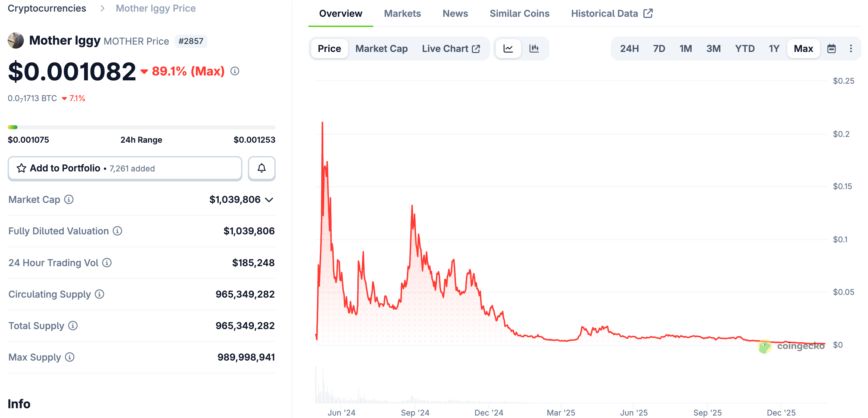Click the Max Supply info icon
Viewport: 868px width, 418px height.
(70, 357)
